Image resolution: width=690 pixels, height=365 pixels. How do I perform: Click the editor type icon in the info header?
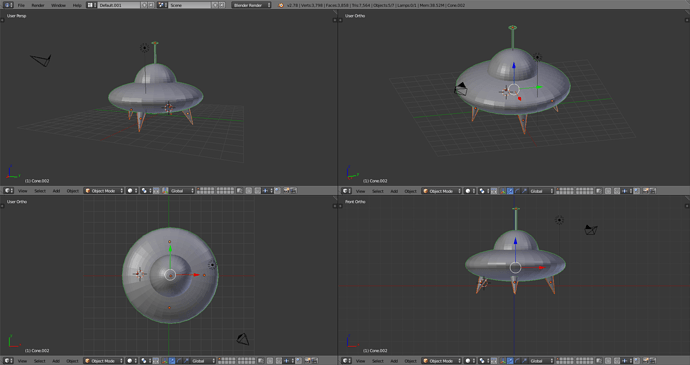(x=8, y=5)
